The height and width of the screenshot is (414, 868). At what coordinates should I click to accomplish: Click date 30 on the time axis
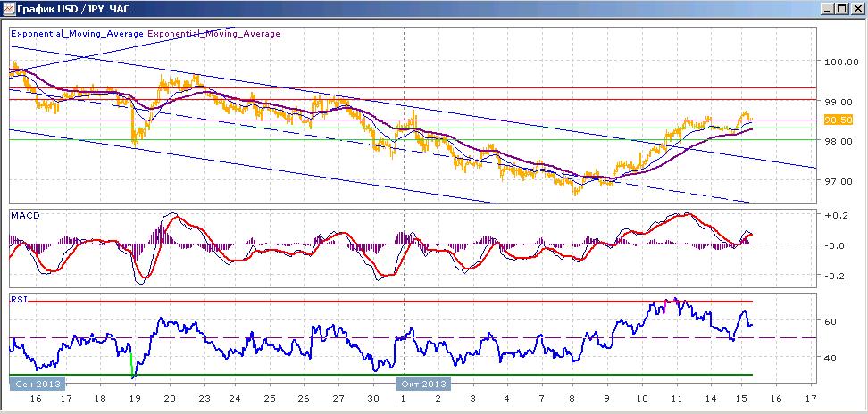coord(373,399)
